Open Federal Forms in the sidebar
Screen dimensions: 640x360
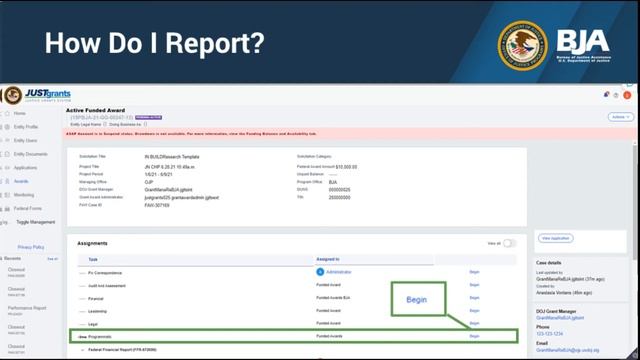tap(27, 209)
